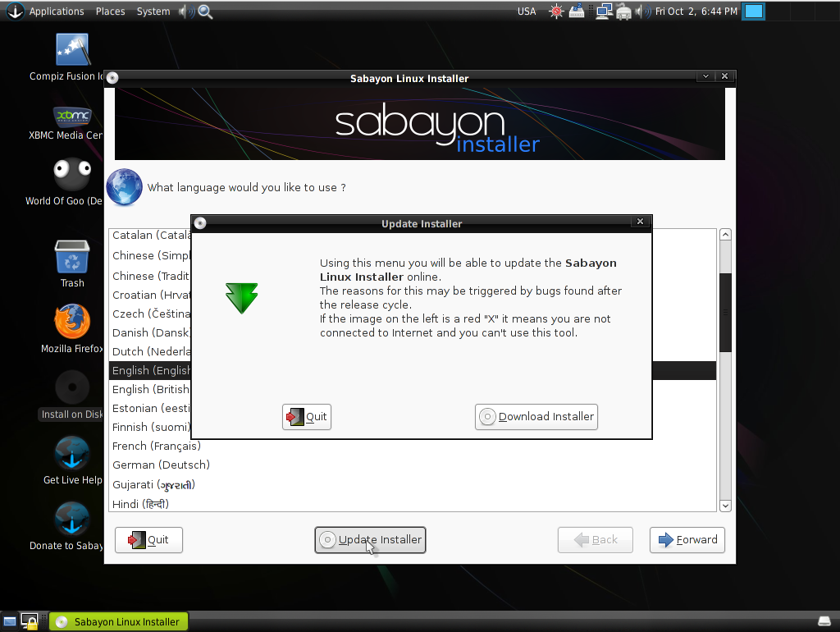
Task: Click the disc icon in Update Installer title bar
Action: (200, 223)
